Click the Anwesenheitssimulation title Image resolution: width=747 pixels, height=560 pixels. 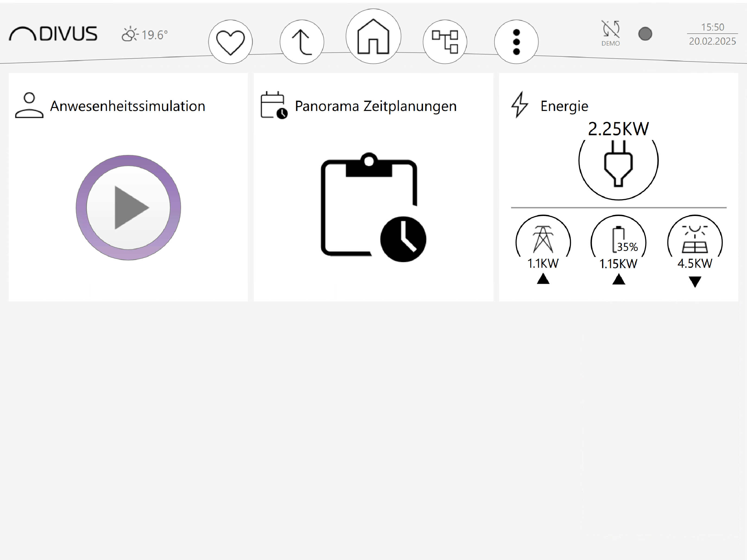(x=128, y=106)
